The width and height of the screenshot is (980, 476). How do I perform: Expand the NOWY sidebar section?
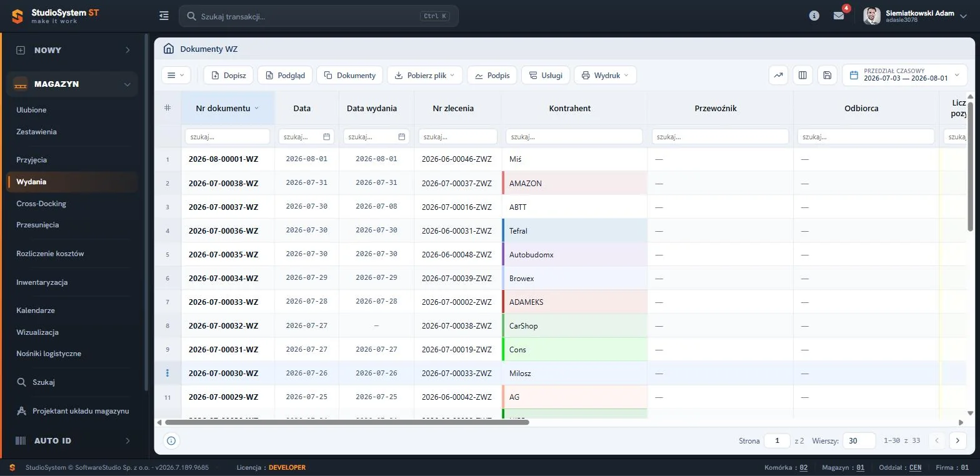tap(72, 50)
